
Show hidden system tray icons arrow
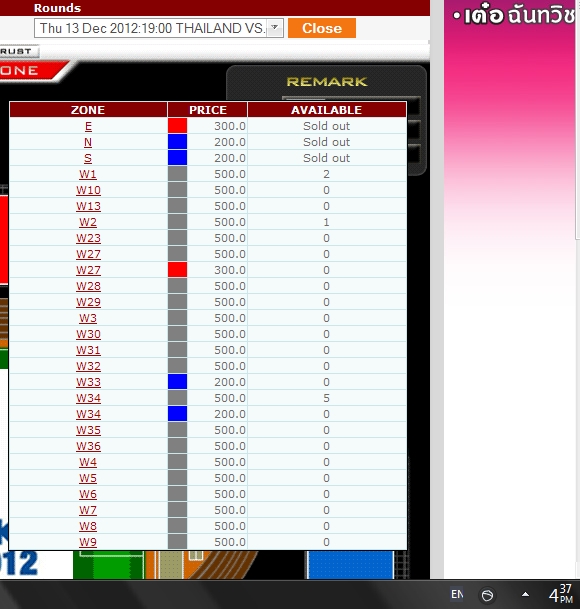click(x=525, y=594)
